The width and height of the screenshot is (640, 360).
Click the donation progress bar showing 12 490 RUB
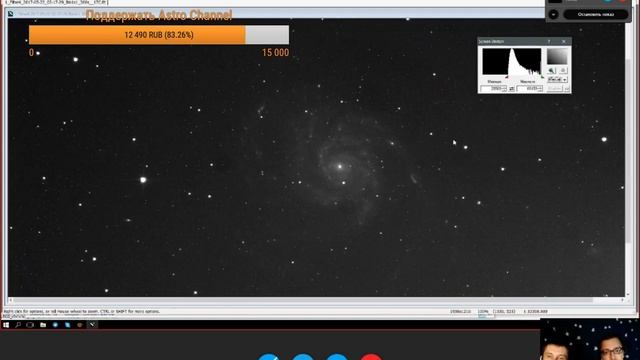coord(159,35)
